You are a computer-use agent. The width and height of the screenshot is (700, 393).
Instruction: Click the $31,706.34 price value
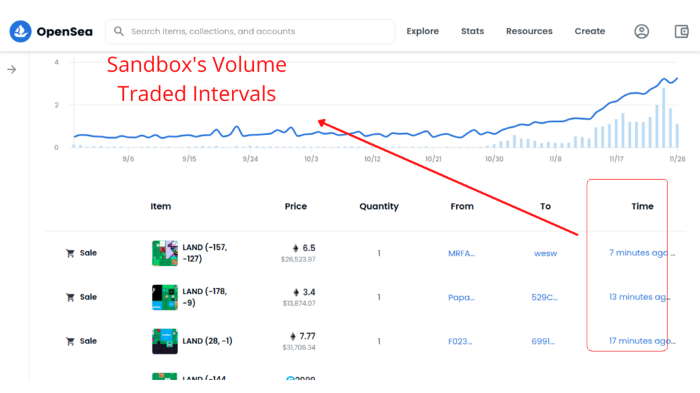click(x=299, y=347)
